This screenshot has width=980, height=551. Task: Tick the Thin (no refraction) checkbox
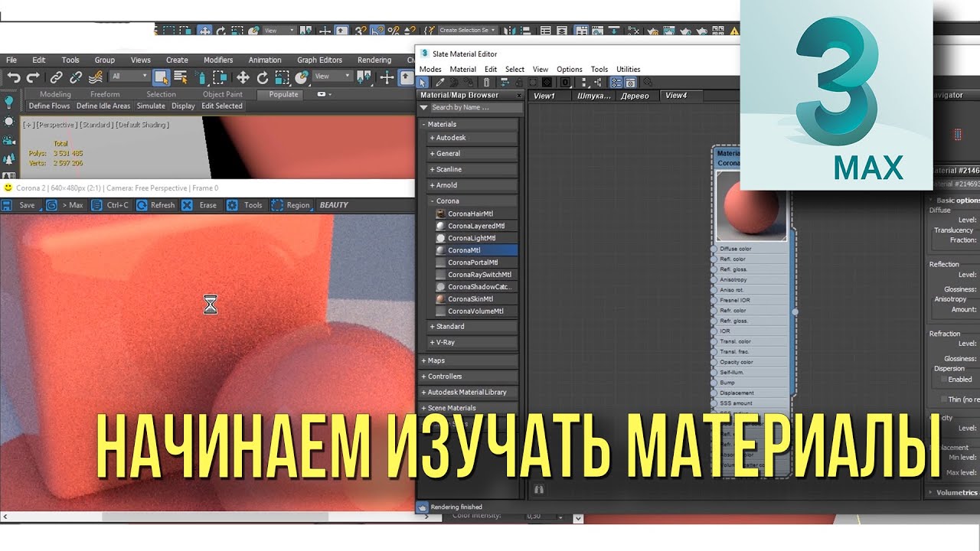tap(943, 399)
